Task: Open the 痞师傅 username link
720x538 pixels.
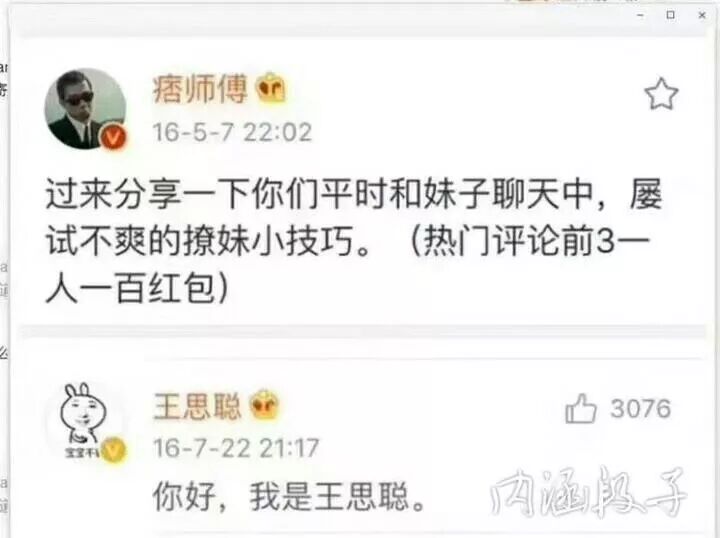Action: tap(200, 88)
